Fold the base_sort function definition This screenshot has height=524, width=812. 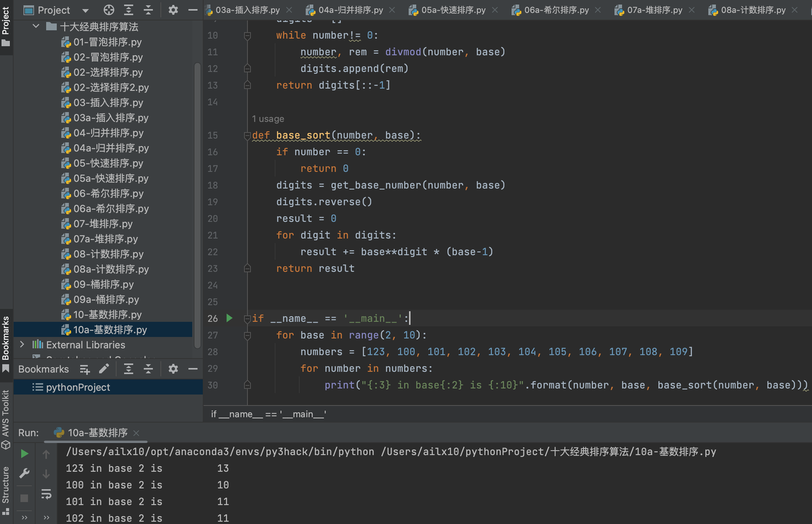coord(247,135)
